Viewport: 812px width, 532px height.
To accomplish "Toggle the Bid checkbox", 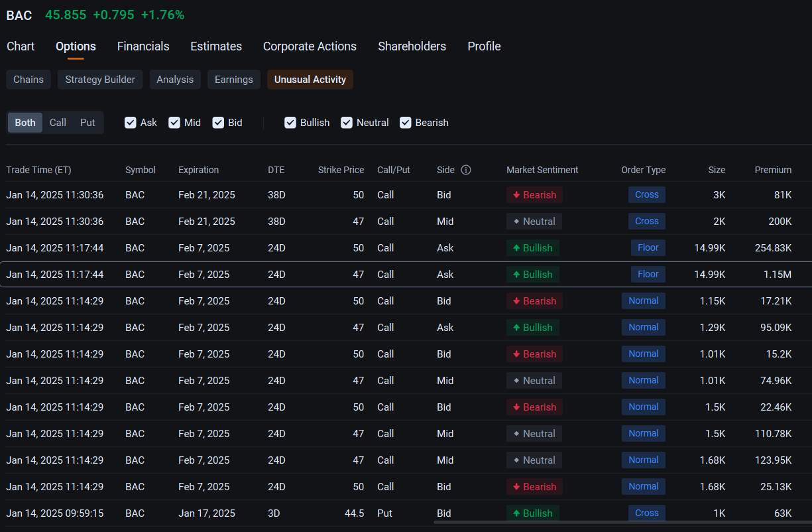I will (218, 123).
